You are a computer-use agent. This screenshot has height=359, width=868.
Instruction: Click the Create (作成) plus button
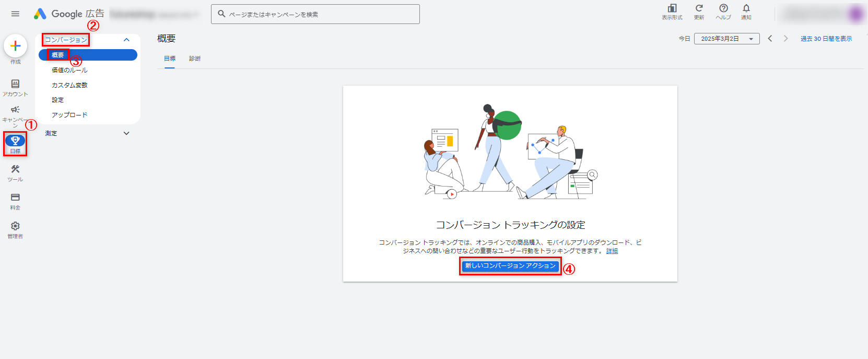tap(16, 47)
